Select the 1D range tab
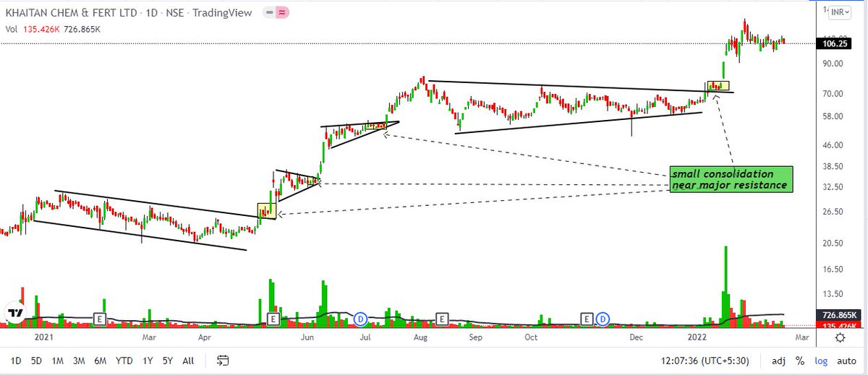This screenshot has height=375, width=868. (15, 361)
